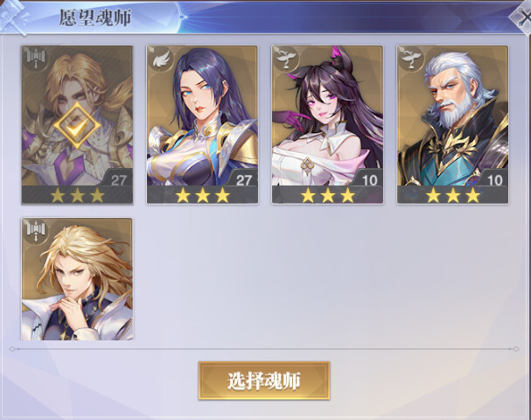Click the hammer emblem beside the 愿望魂师 title
Screen dimensions: 531x420
[x=14, y=17]
